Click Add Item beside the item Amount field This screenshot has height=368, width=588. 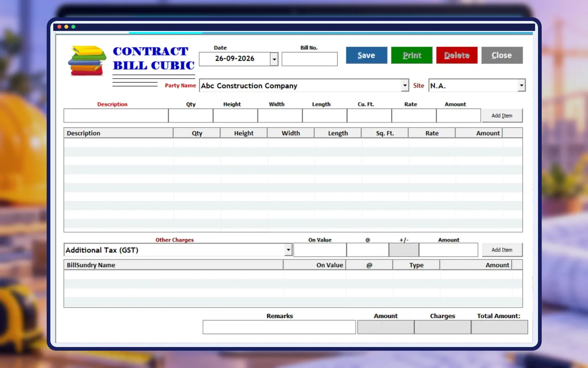(502, 116)
